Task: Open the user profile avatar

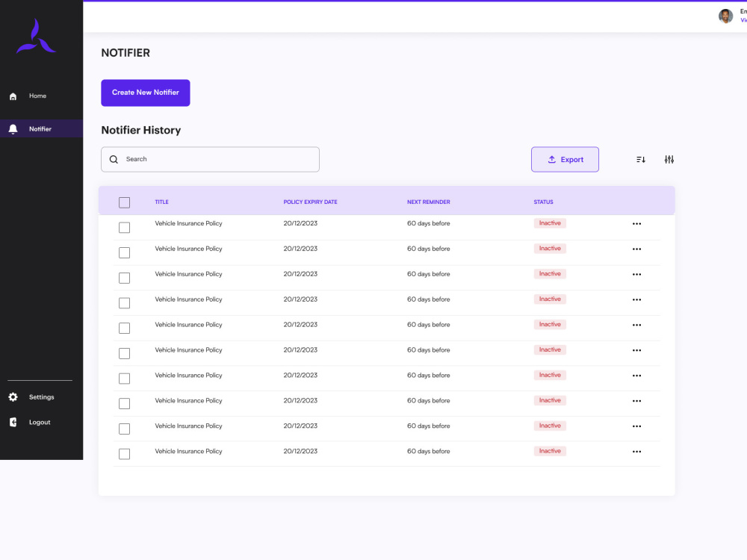Action: tap(725, 16)
